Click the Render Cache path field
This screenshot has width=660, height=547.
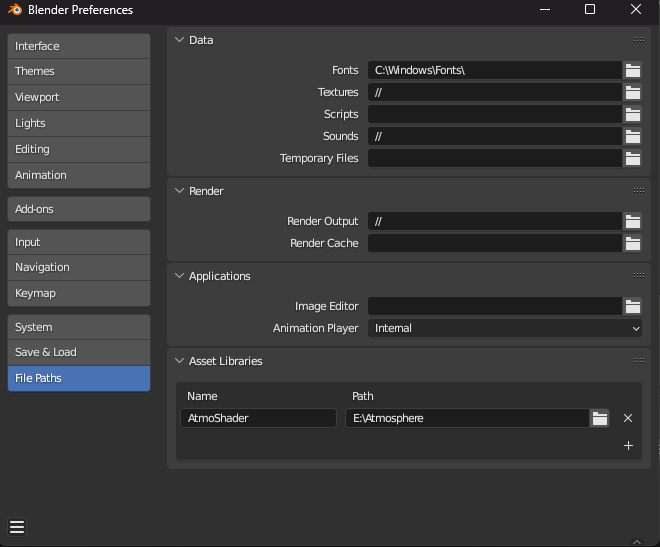tap(494, 243)
